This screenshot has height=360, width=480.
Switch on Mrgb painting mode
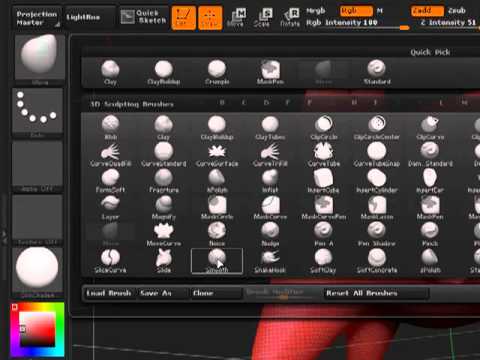(x=316, y=11)
